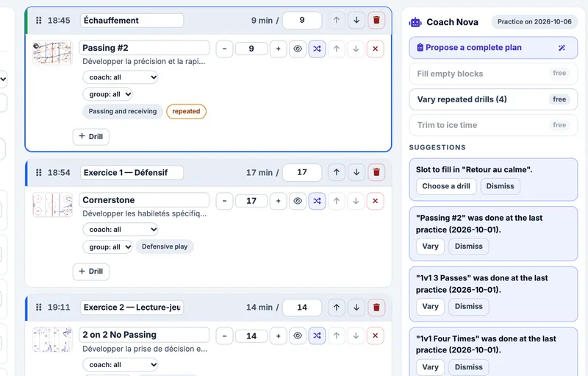The image size is (588, 376).
Task: Open coach dropdown for Cornerstone
Action: (121, 230)
